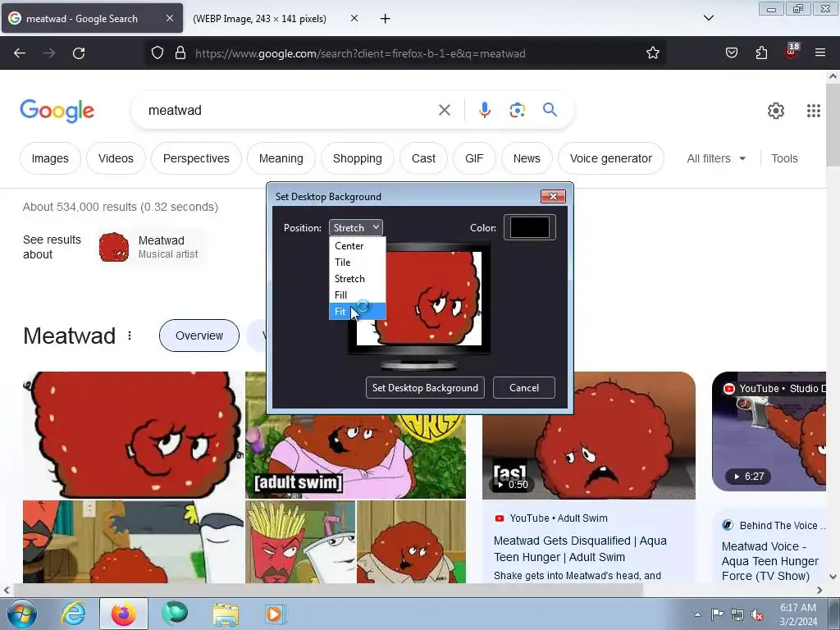Click the horizontal page scrollbar
The width and height of the screenshot is (840, 630).
[x=328, y=590]
